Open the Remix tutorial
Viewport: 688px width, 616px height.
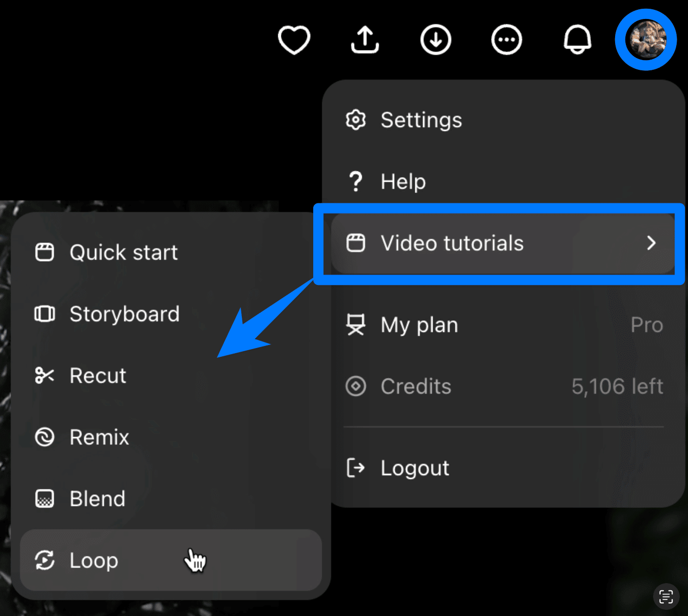(x=99, y=437)
